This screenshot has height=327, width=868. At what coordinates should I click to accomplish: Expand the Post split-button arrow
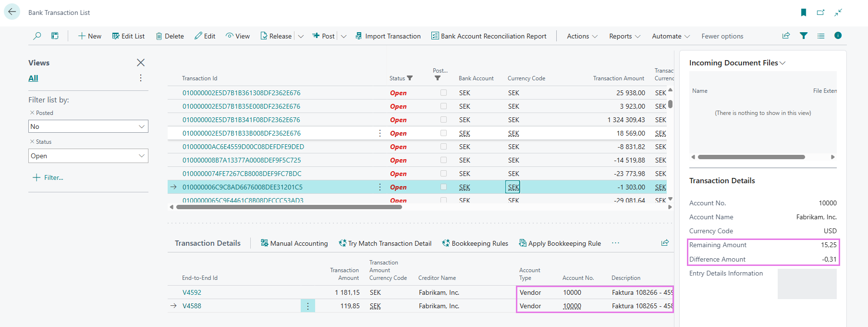tap(343, 36)
